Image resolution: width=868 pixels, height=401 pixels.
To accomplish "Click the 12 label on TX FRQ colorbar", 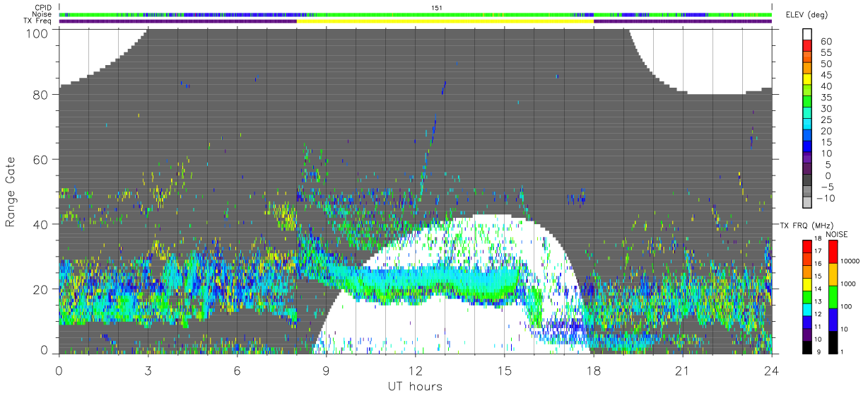I will tap(818, 315).
